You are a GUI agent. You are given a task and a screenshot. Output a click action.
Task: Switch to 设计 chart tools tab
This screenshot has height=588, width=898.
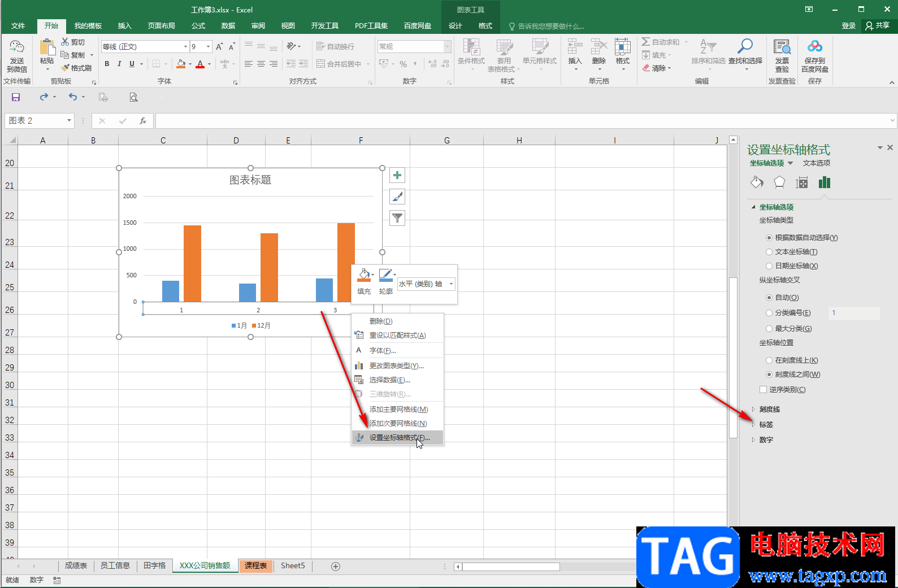pos(455,26)
